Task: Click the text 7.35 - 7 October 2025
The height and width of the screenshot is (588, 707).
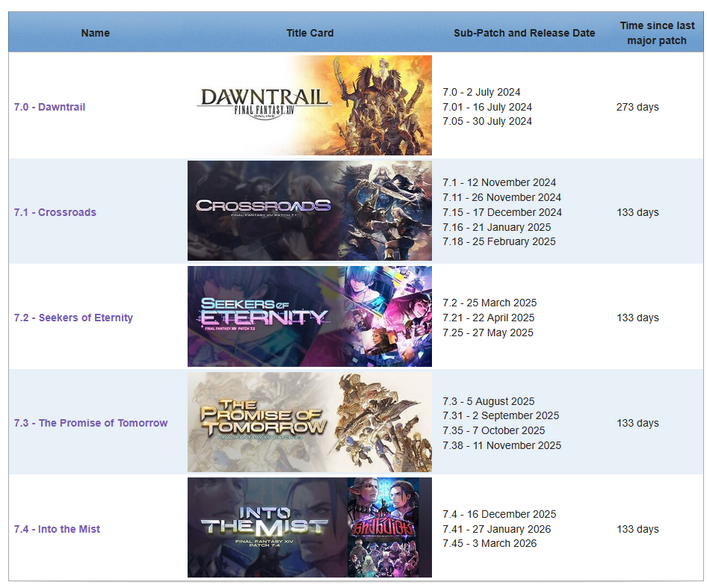Action: coord(494,430)
